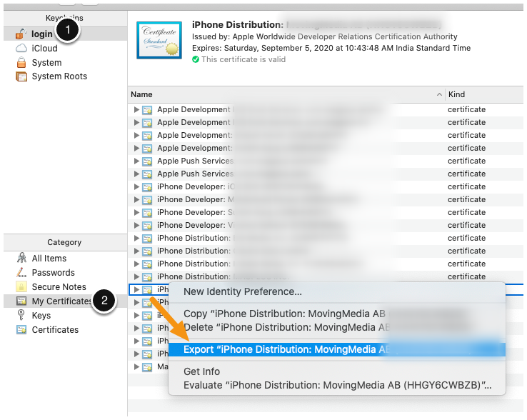The width and height of the screenshot is (527, 420).
Task: Select the login keychain padlock icon
Action: (x=21, y=34)
